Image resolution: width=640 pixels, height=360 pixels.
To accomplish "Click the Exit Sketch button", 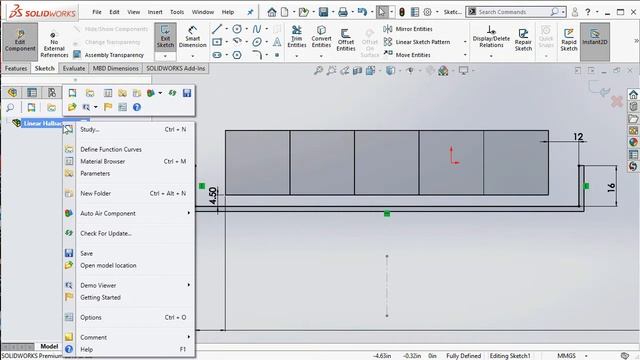I will point(165,36).
